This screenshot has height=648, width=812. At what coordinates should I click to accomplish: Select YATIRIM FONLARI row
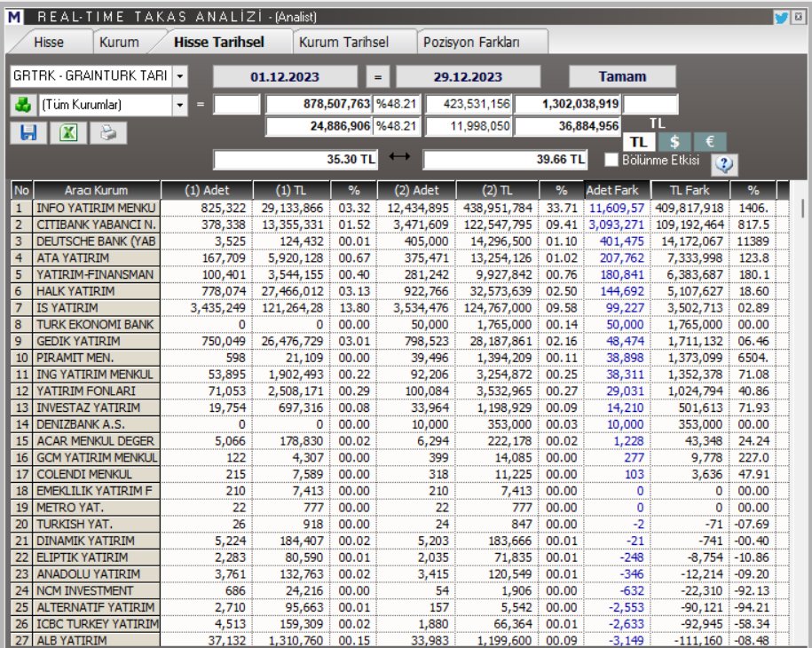click(398, 391)
